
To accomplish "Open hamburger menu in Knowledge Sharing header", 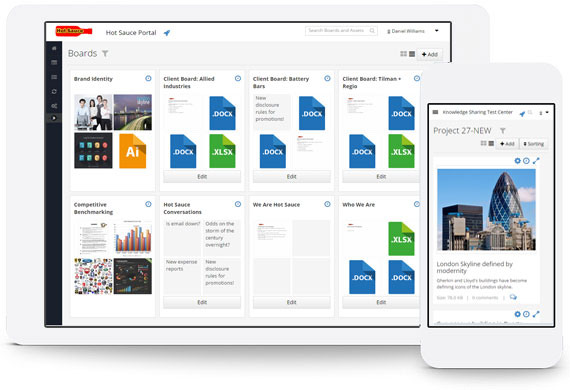I will [x=435, y=112].
